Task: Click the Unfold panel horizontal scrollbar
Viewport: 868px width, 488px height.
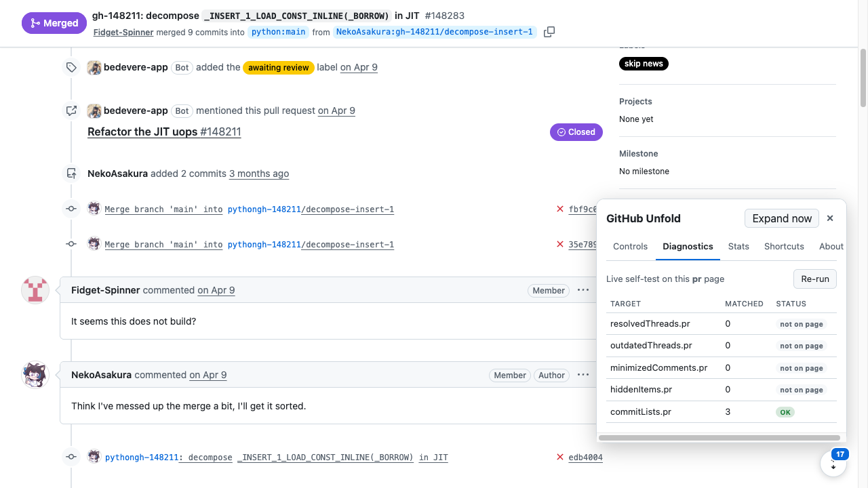Action: (719, 438)
